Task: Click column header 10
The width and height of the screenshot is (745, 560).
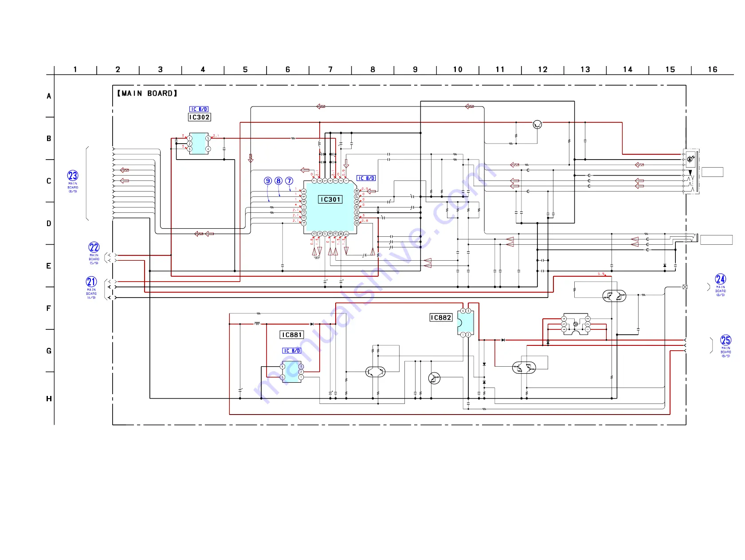Action: click(458, 70)
